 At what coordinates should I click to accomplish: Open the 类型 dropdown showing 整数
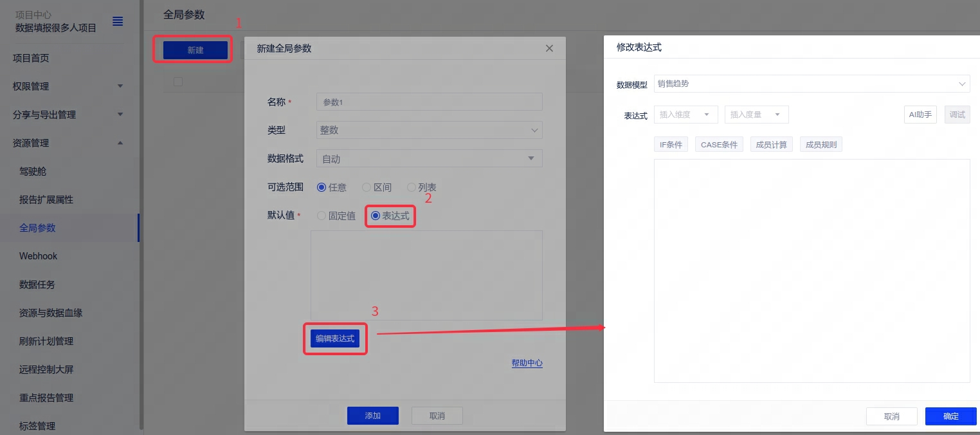point(429,130)
